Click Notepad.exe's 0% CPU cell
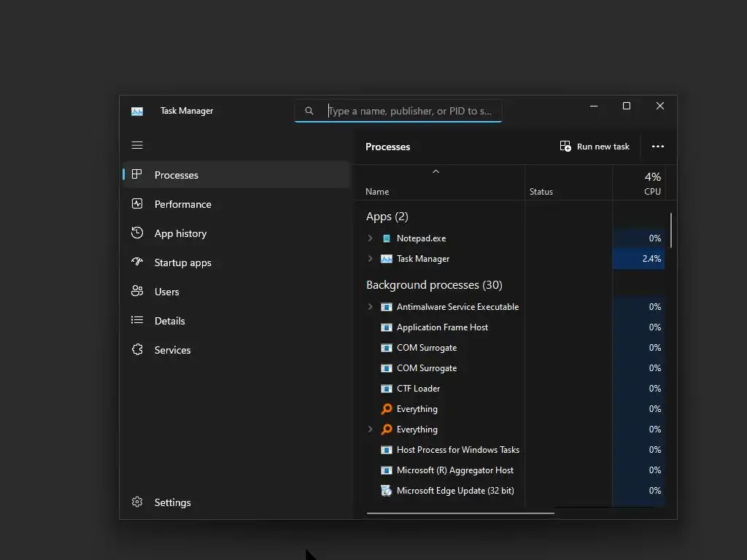747x560 pixels. click(638, 238)
